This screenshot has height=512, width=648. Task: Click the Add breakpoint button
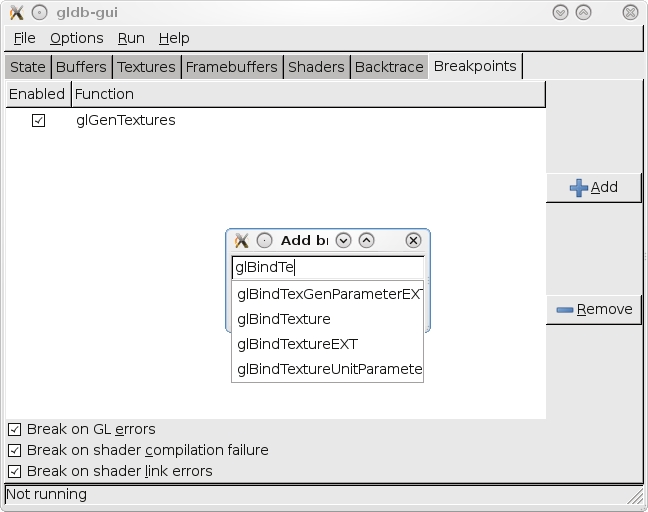click(x=593, y=187)
